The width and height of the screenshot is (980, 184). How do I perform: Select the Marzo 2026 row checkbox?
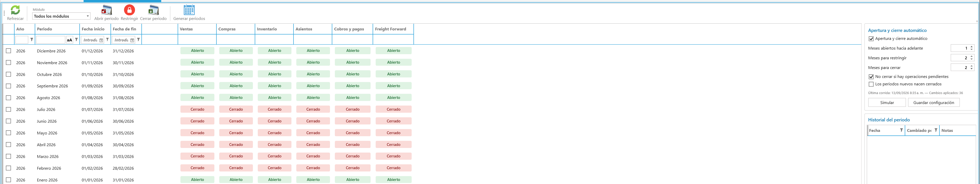click(8, 156)
